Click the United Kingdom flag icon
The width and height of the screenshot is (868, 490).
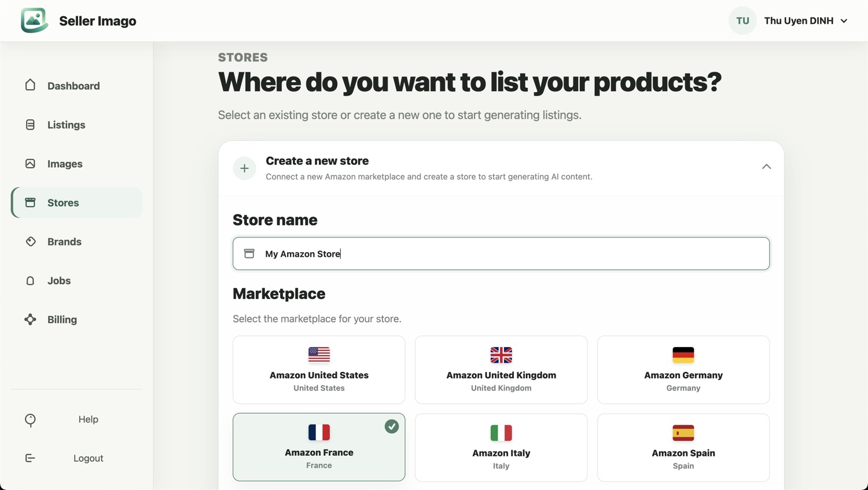click(x=501, y=355)
